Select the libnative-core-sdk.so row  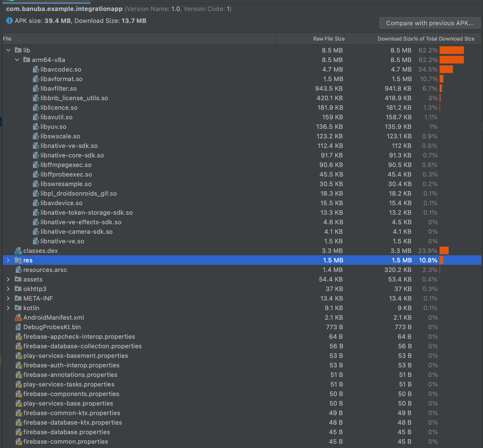(242, 155)
